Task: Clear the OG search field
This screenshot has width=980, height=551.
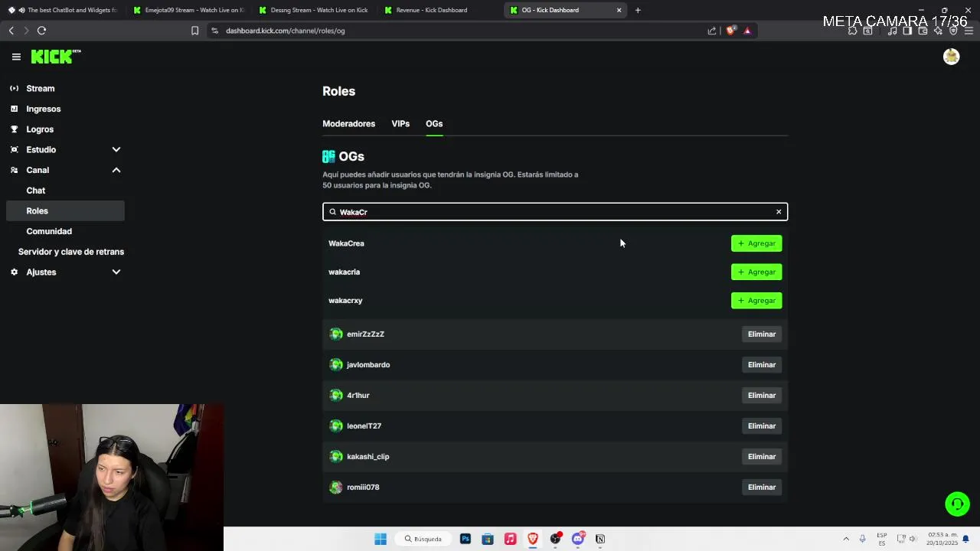Action: tap(779, 212)
